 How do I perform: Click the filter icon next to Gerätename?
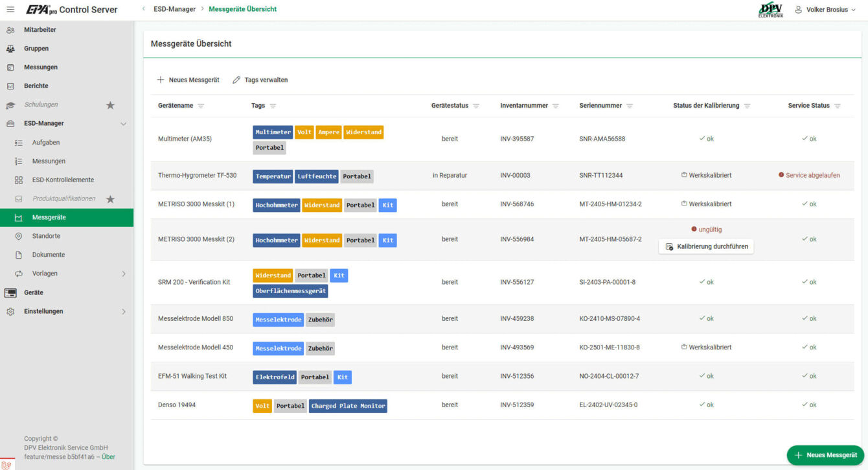(201, 106)
